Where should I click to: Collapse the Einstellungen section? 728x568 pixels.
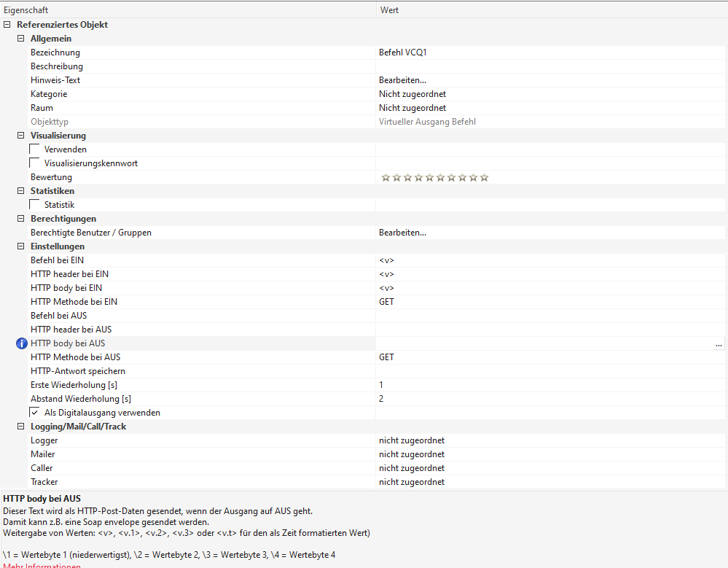click(x=20, y=246)
